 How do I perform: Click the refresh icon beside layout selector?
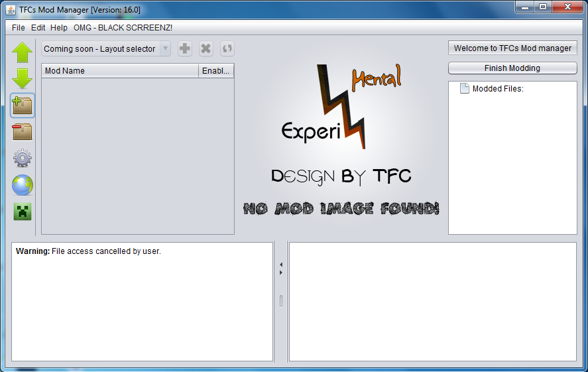[x=227, y=48]
